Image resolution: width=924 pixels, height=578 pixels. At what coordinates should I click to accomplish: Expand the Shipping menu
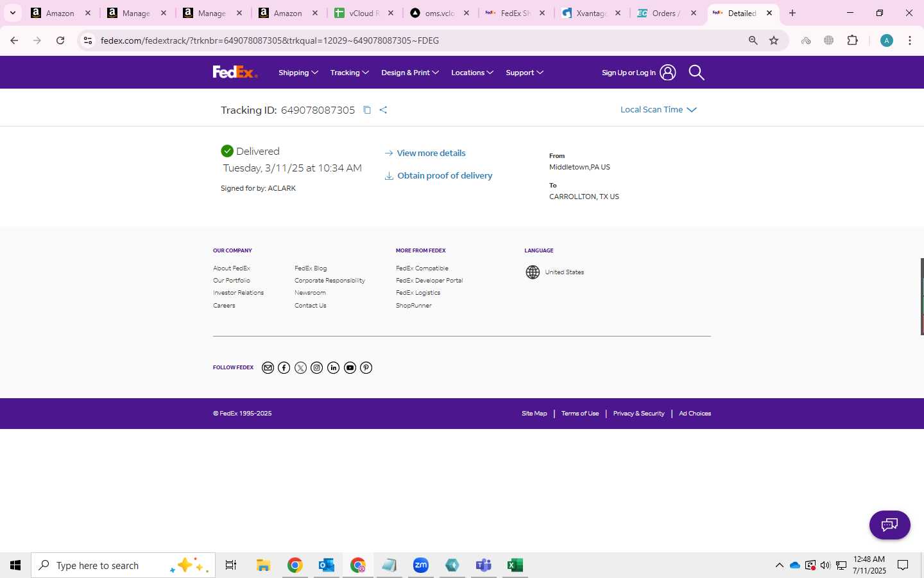(x=298, y=73)
